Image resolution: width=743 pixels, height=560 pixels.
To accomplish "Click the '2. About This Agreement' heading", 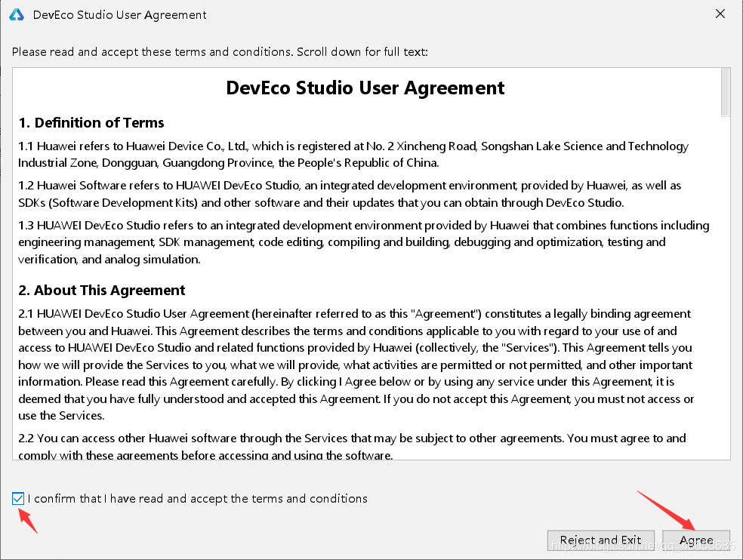I will point(101,290).
